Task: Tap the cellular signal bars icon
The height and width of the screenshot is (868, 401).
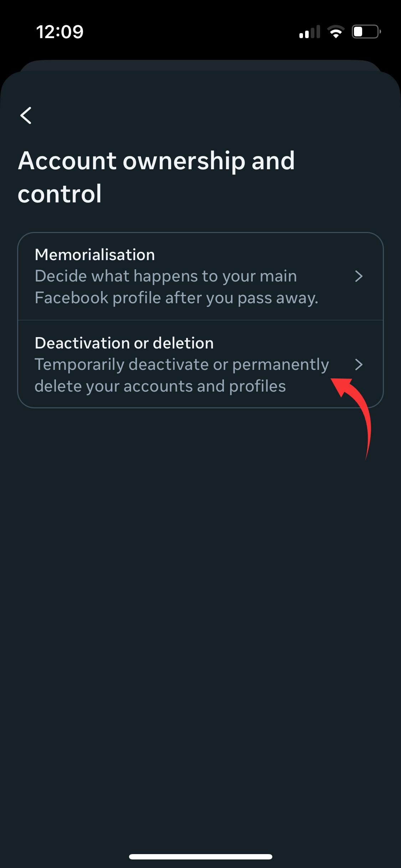Action: point(310,32)
